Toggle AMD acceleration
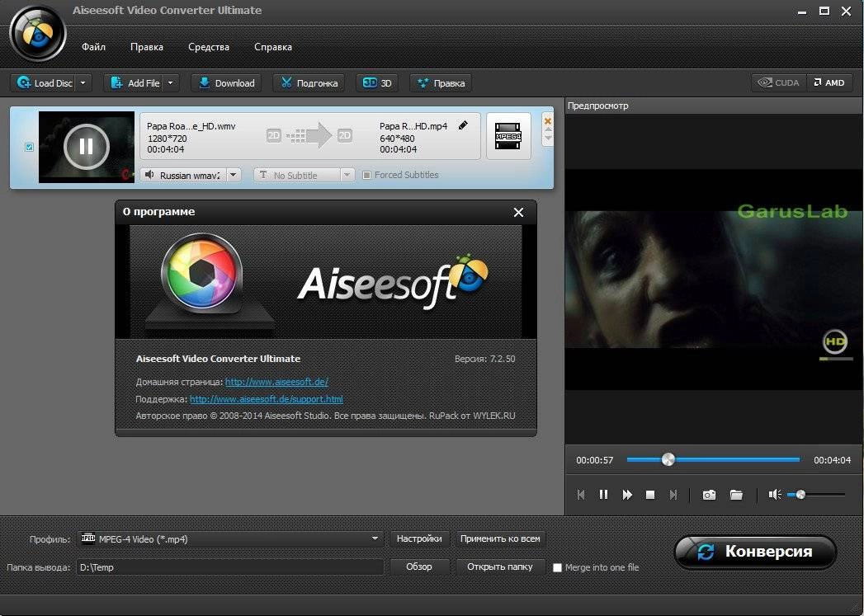Viewport: 864px width, 616px height. [x=829, y=82]
